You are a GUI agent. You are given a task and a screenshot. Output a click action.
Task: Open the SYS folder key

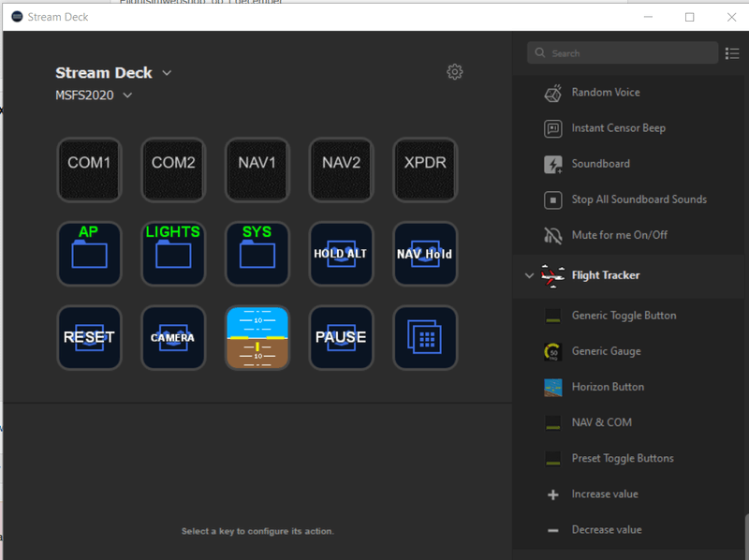click(x=257, y=254)
